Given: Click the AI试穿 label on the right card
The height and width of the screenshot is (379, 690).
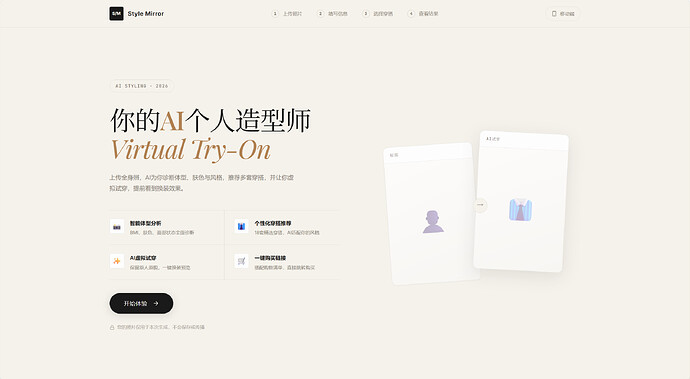Looking at the screenshot, I should click(x=493, y=139).
